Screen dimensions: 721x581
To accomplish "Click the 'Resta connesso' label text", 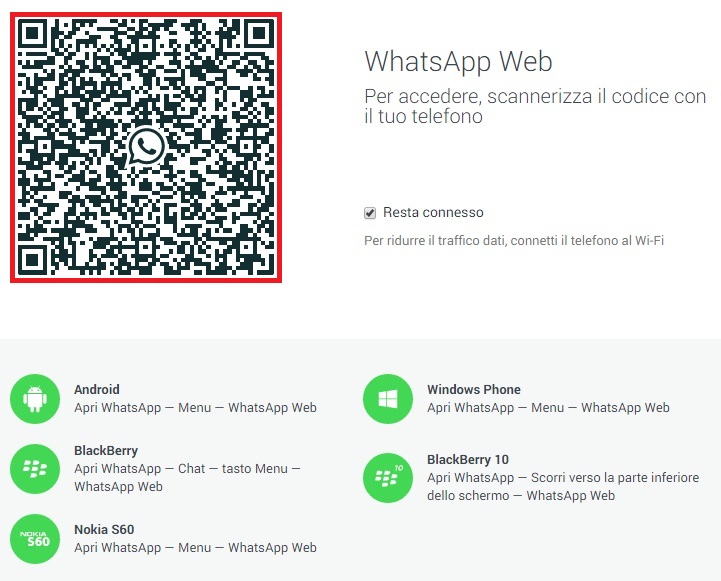I will [x=433, y=212].
